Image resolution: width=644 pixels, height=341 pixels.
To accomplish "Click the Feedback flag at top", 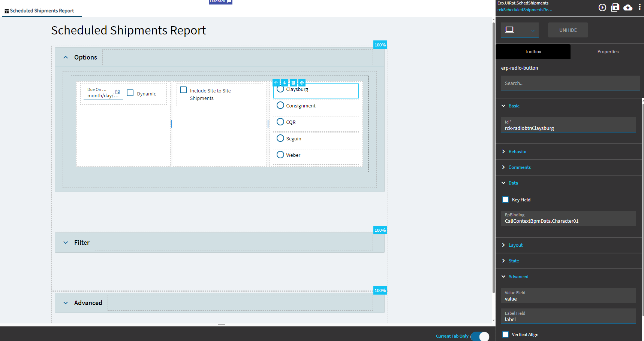I will tap(220, 2).
